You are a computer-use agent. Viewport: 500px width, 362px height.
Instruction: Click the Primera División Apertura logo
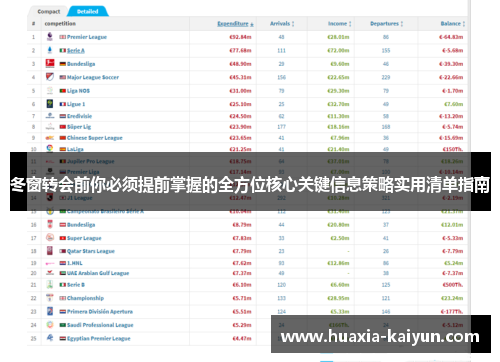coord(50,311)
